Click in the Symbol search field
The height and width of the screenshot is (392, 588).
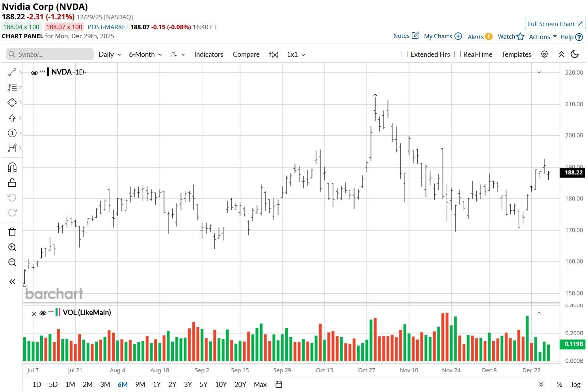click(x=50, y=54)
